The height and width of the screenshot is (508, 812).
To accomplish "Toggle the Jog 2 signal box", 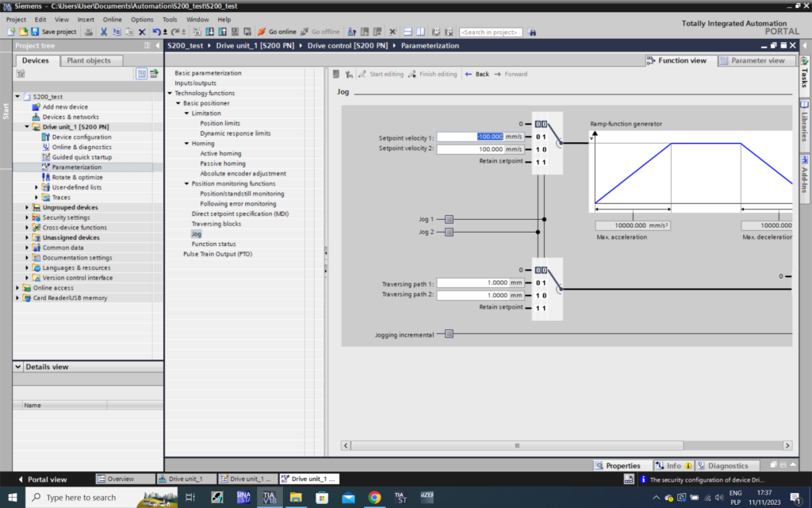I will tap(449, 232).
